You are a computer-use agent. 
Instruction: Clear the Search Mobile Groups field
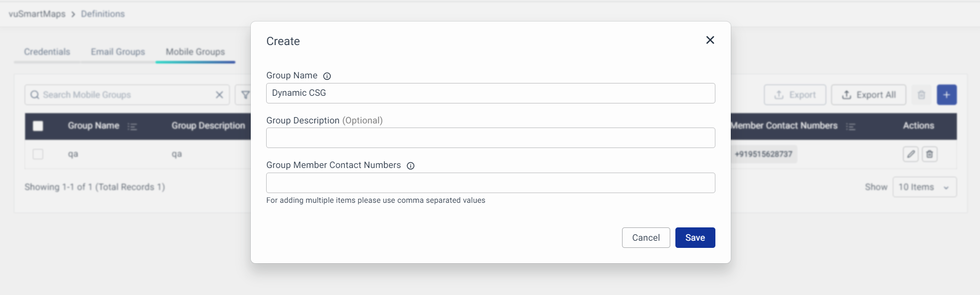(219, 95)
